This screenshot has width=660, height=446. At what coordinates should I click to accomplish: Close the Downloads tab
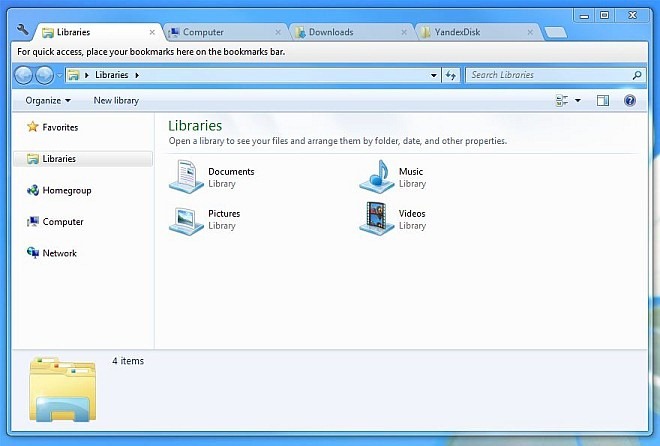point(404,32)
